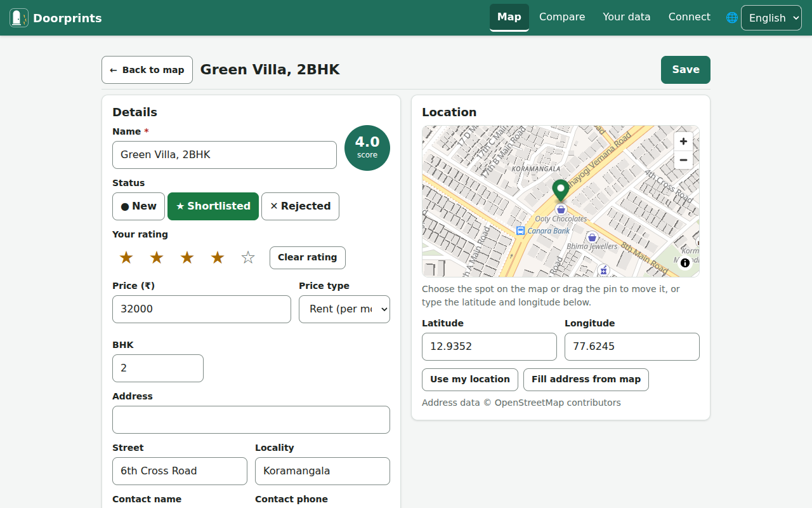Click Canara Bank marker icon on map

point(521,231)
